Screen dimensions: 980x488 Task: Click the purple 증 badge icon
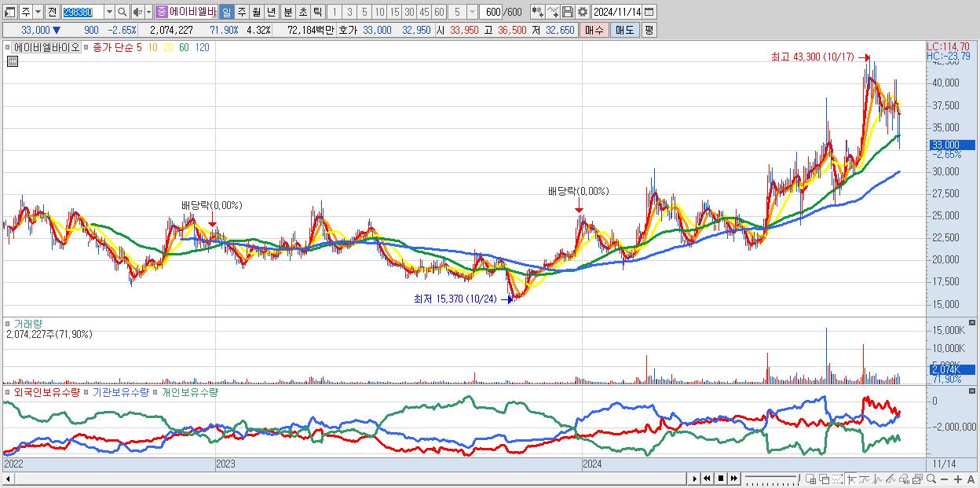[161, 12]
